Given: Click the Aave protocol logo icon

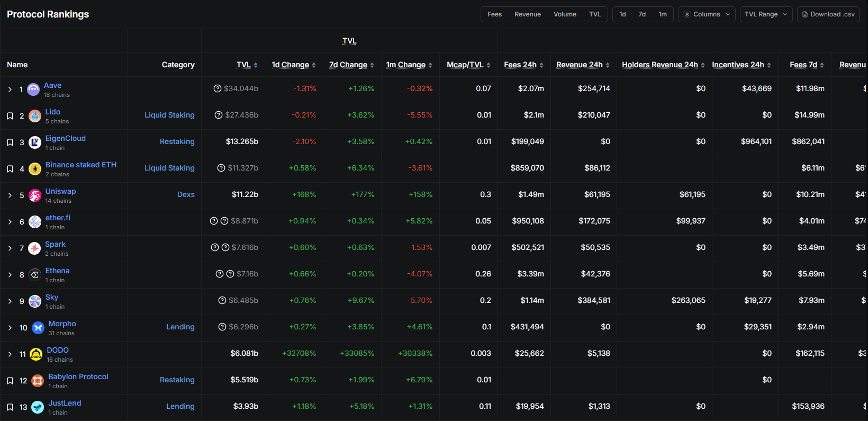Looking at the screenshot, I should (33, 89).
